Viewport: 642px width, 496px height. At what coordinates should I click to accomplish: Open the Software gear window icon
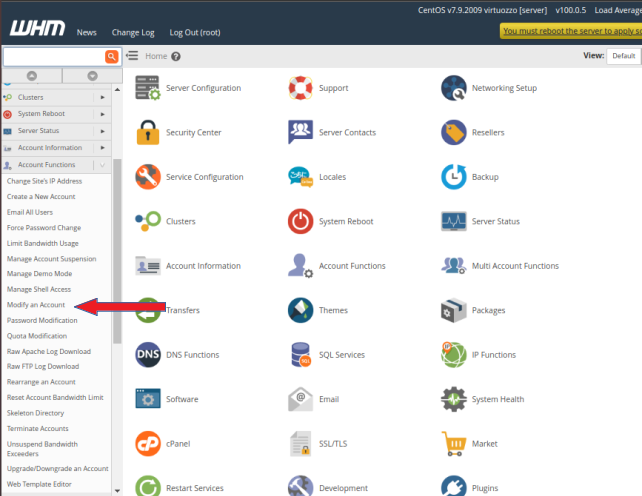point(148,399)
